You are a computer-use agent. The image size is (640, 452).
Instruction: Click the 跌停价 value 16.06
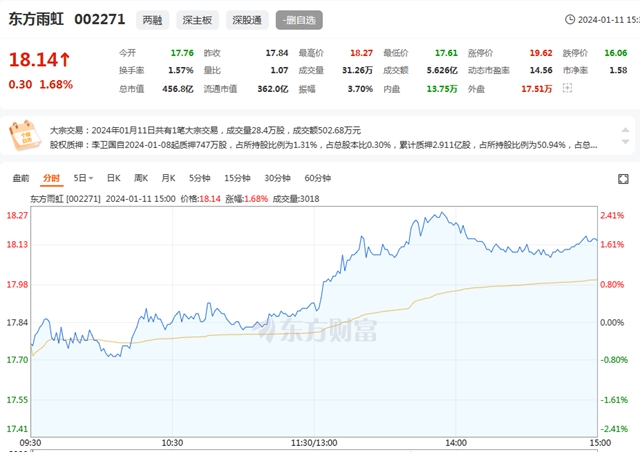click(616, 53)
